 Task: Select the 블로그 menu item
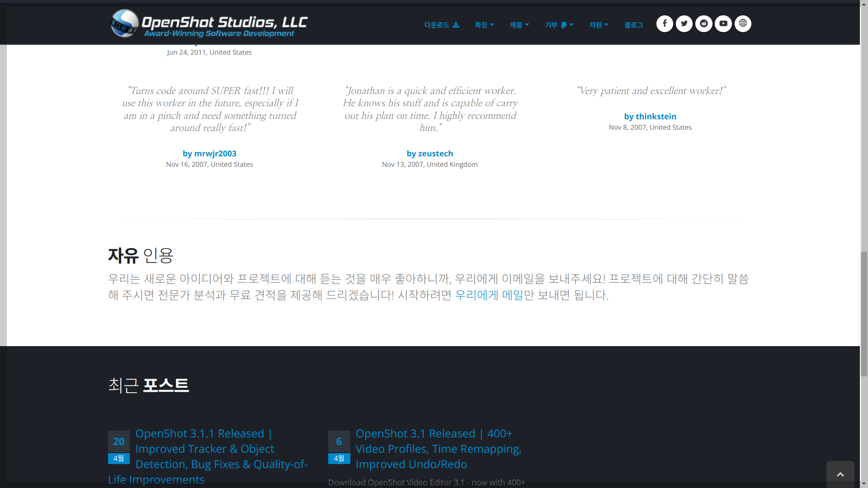(x=634, y=25)
